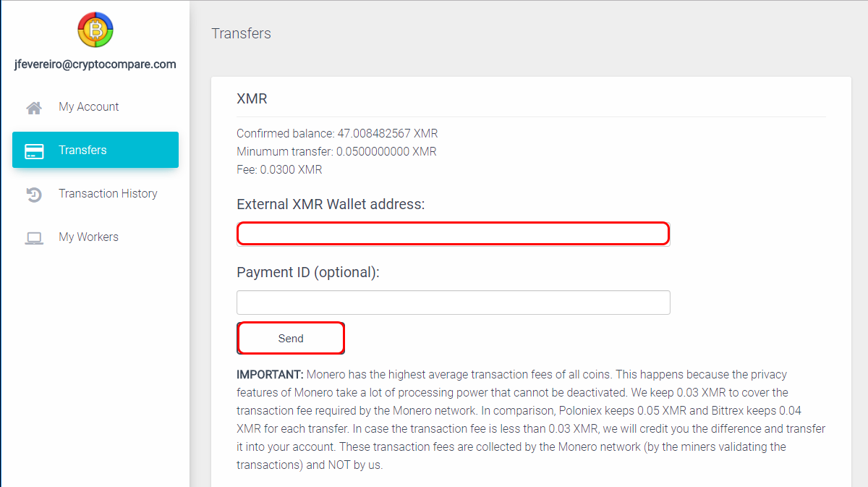The height and width of the screenshot is (487, 868).
Task: Click the clock icon beside Transaction History
Action: tap(34, 194)
